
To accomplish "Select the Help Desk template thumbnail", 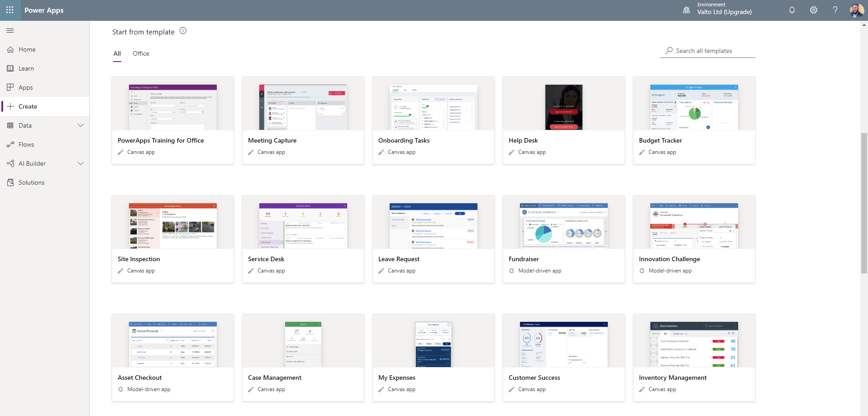I will (564, 107).
